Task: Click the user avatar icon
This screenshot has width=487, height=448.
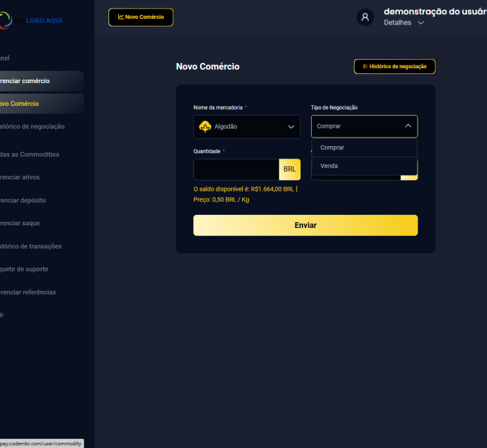Action: click(x=365, y=17)
